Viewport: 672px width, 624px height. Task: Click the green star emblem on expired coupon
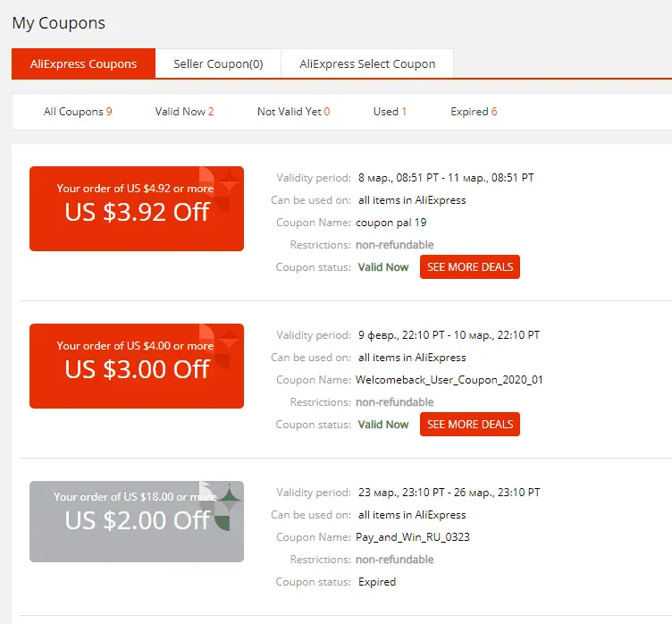[222, 506]
